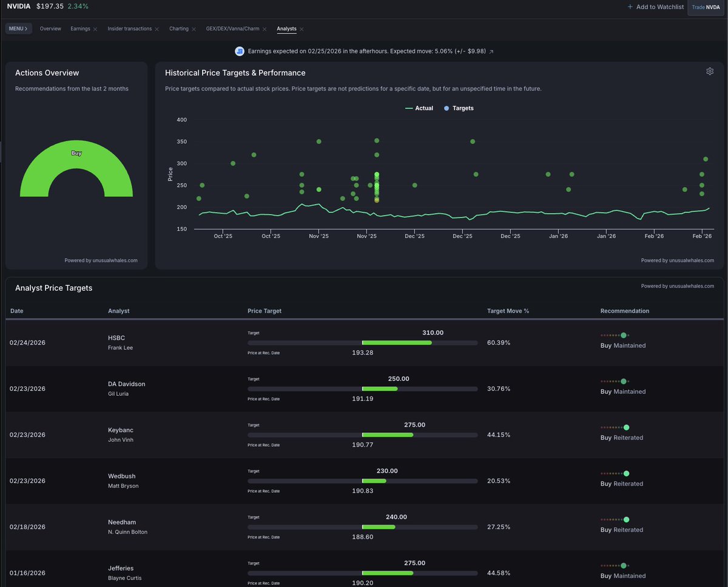Open chart settings gear icon
728x587 pixels.
pyautogui.click(x=710, y=72)
